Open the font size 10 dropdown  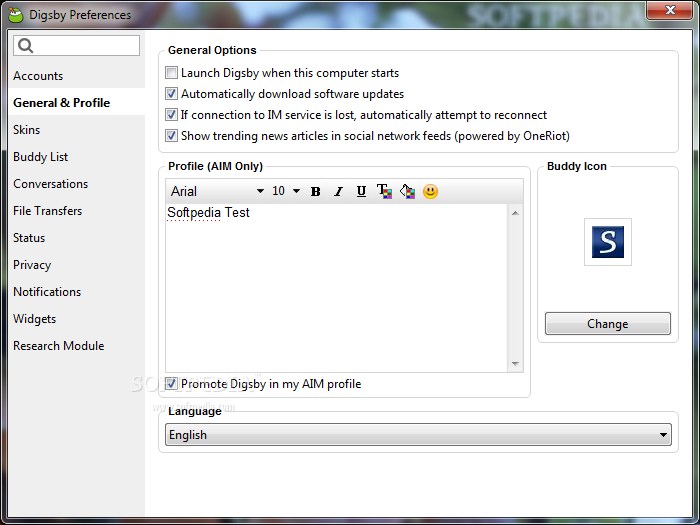[x=286, y=192]
